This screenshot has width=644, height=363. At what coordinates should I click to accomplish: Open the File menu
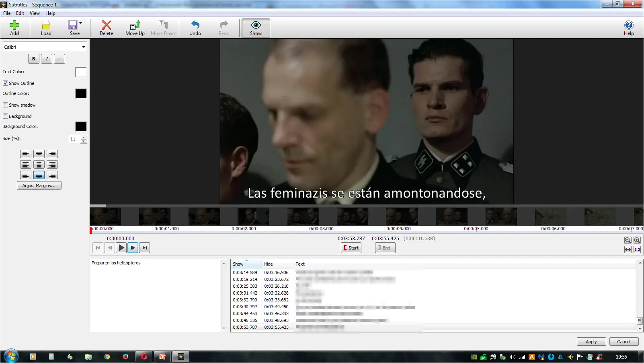click(x=7, y=13)
